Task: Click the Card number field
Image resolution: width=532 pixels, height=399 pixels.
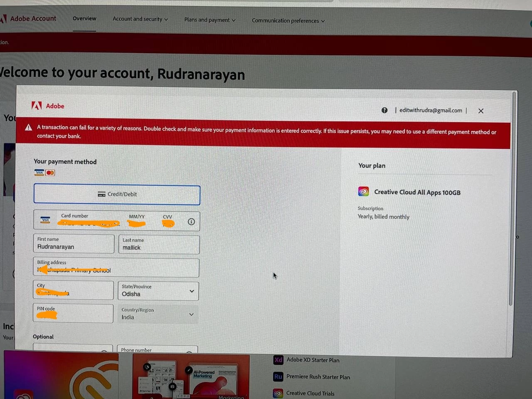Action: coord(91,220)
